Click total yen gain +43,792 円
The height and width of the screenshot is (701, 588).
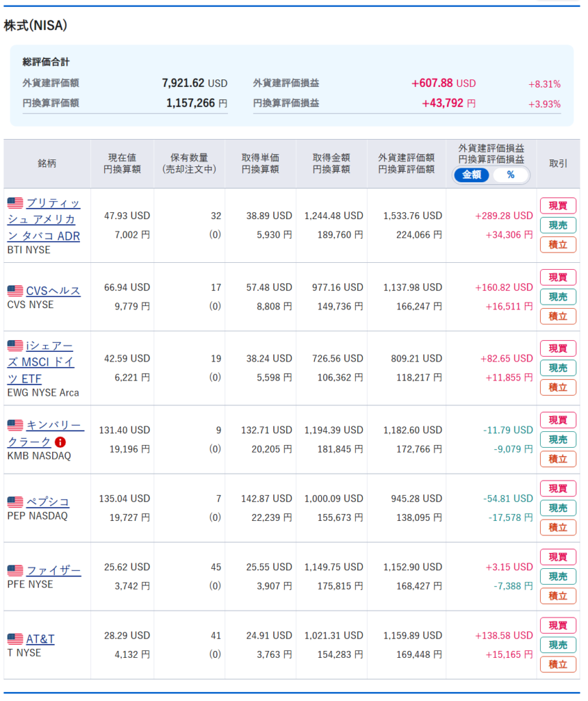[449, 103]
